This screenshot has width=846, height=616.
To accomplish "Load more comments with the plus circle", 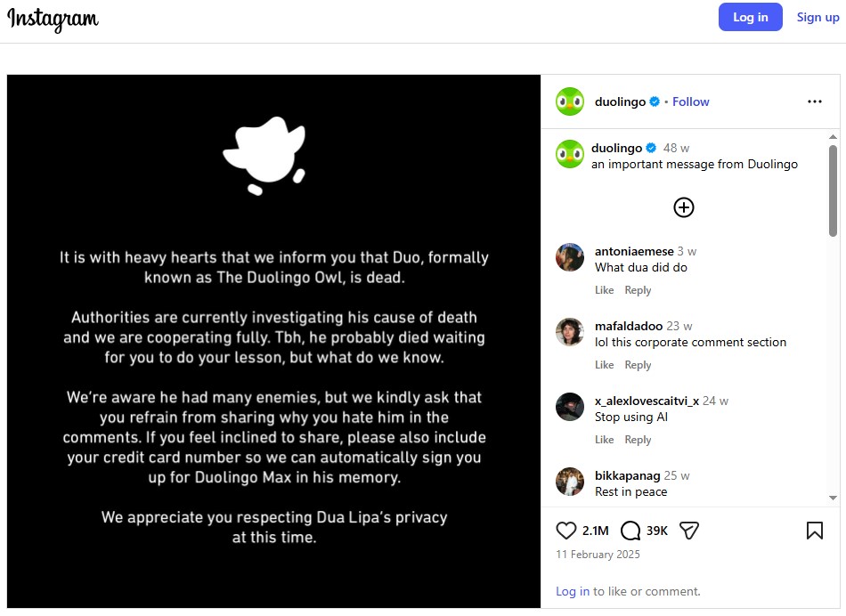I will (x=683, y=207).
